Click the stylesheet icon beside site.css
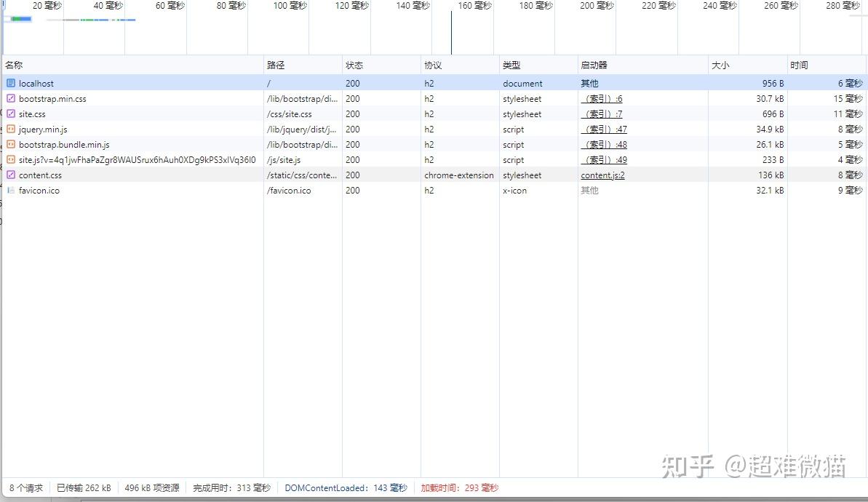The image size is (868, 502). 9,113
